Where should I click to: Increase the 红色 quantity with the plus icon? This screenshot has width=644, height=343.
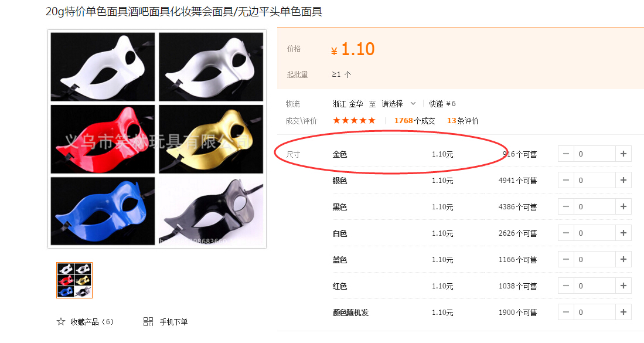point(623,286)
